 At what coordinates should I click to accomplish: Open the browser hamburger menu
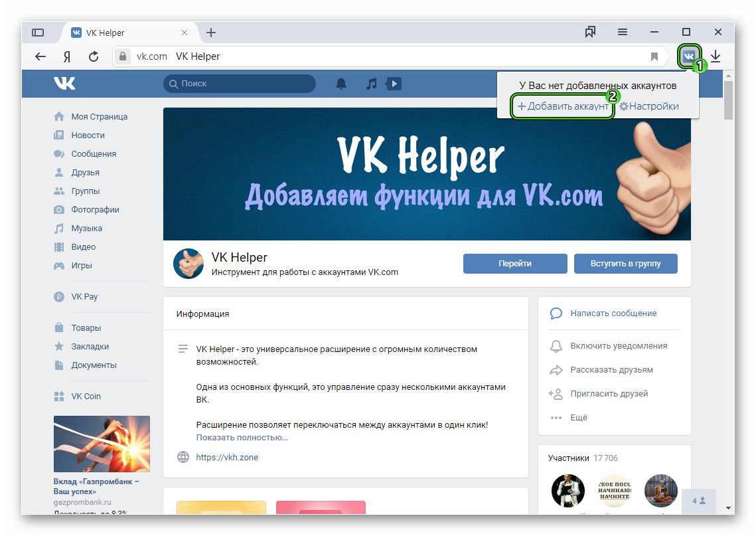tap(623, 32)
